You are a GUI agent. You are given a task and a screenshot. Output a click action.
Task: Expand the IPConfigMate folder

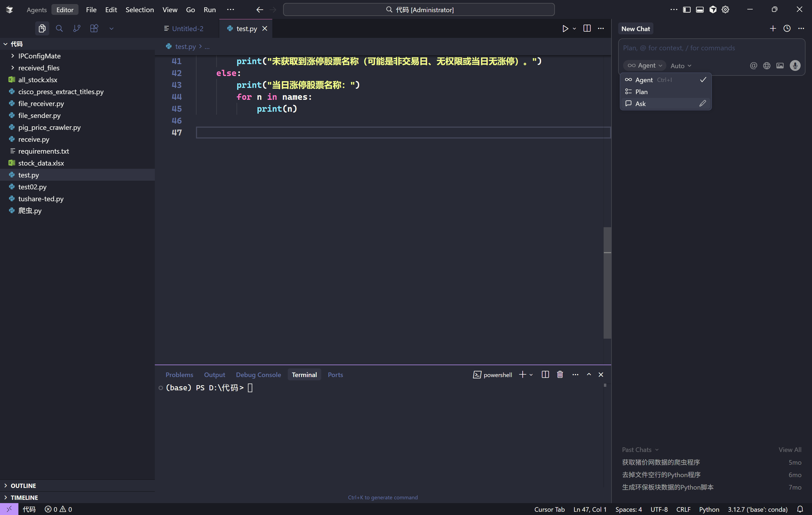coord(39,56)
